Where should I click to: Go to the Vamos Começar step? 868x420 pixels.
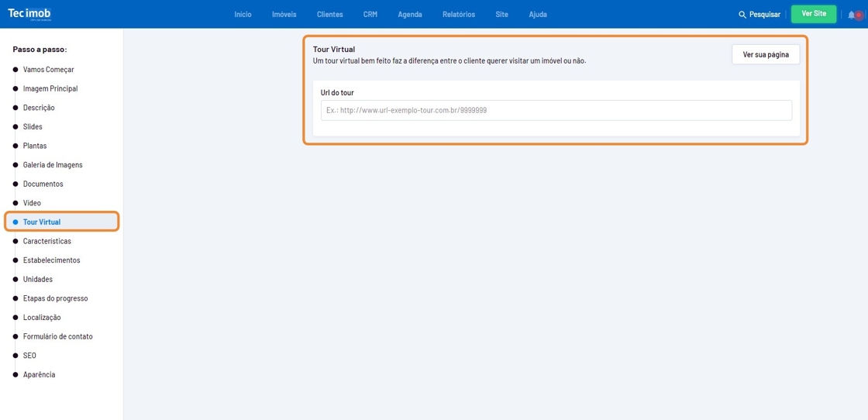click(x=49, y=70)
